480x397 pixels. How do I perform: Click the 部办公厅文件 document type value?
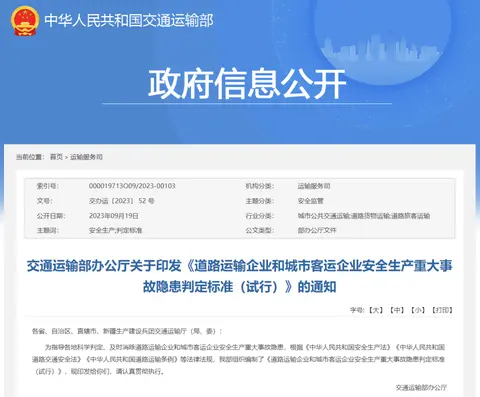[x=317, y=230]
